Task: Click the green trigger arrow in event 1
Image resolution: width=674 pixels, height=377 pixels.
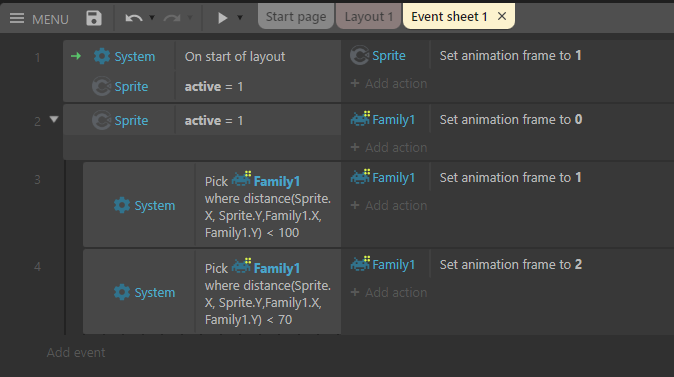Action: [x=76, y=56]
